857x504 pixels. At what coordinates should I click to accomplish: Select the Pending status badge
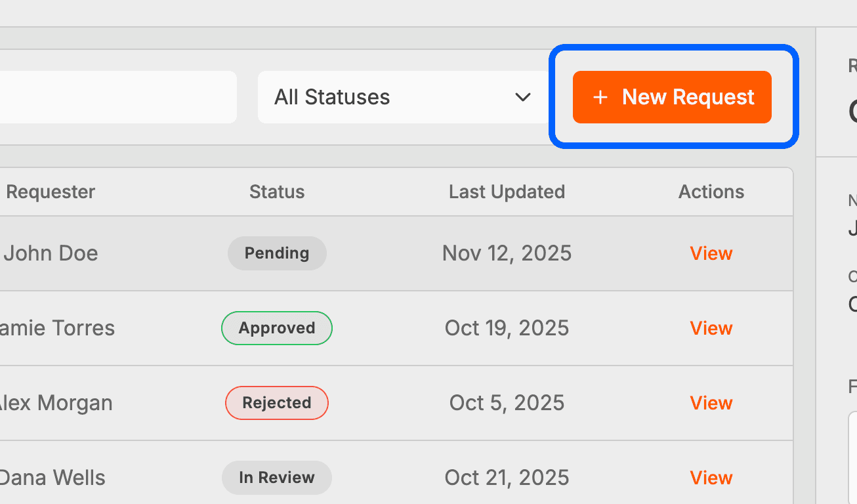point(277,253)
